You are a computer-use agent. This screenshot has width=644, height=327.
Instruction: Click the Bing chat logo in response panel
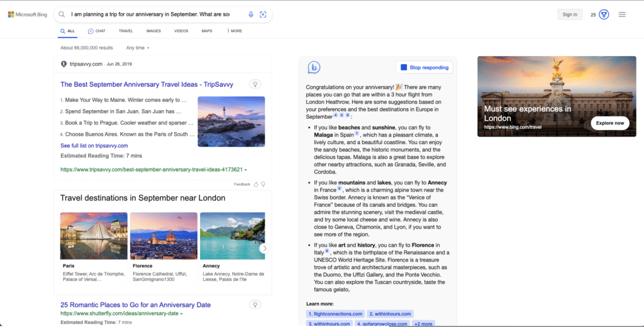314,67
